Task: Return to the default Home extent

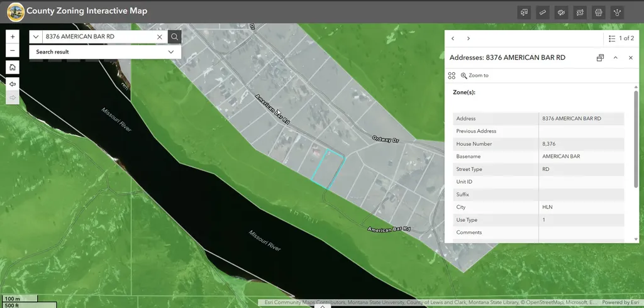Action: click(13, 67)
